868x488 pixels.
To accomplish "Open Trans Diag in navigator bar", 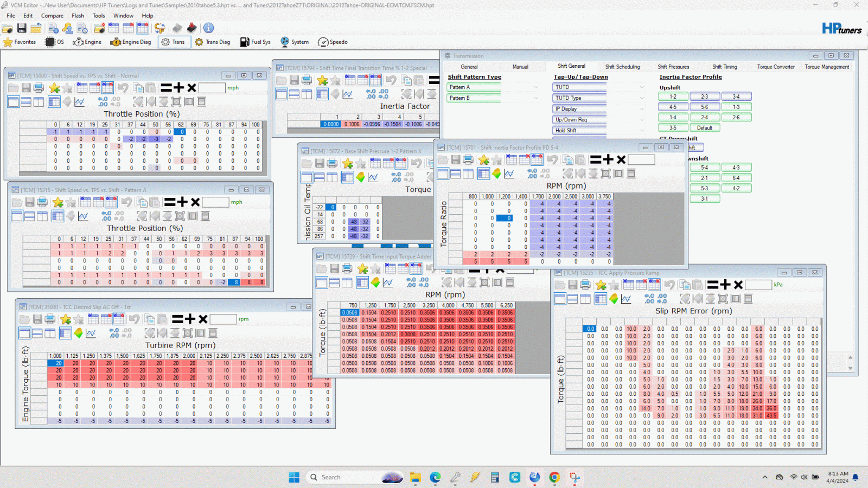I will click(x=213, y=42).
